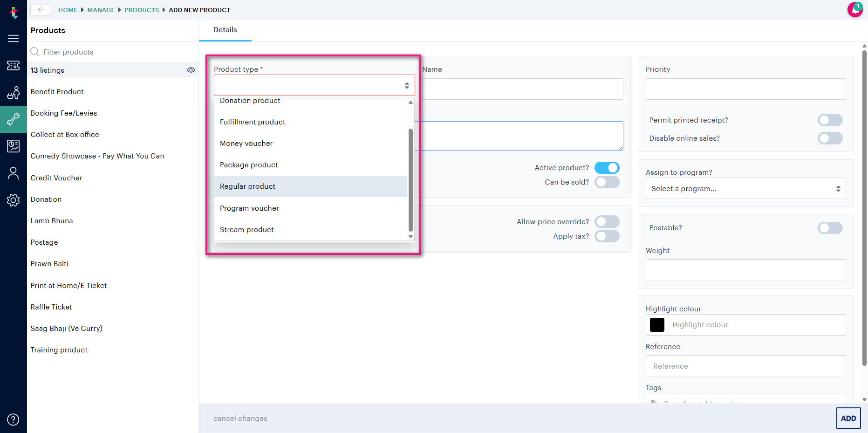Viewport: 868px width, 433px height.
Task: Enable the Apply tax toggle
Action: point(607,236)
